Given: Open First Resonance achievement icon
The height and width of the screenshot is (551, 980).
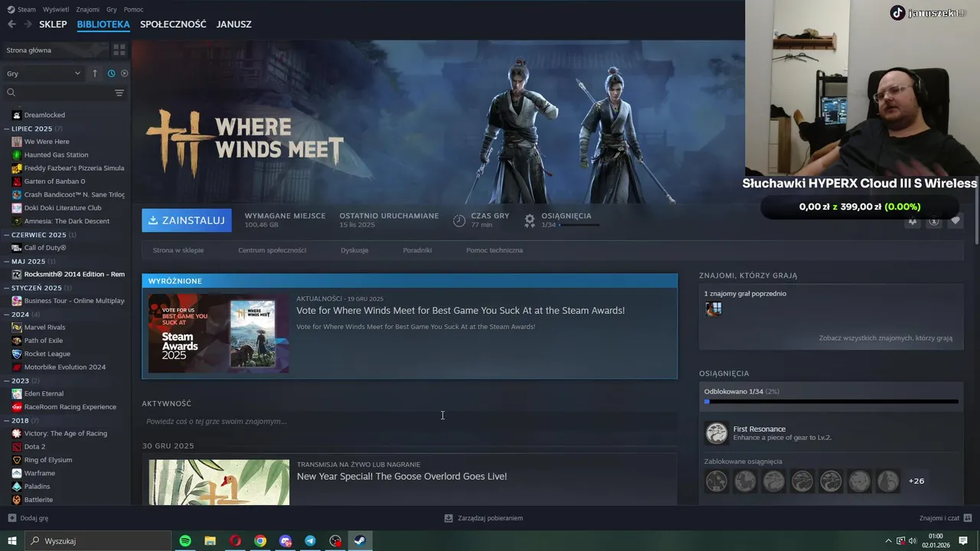Looking at the screenshot, I should coord(717,433).
